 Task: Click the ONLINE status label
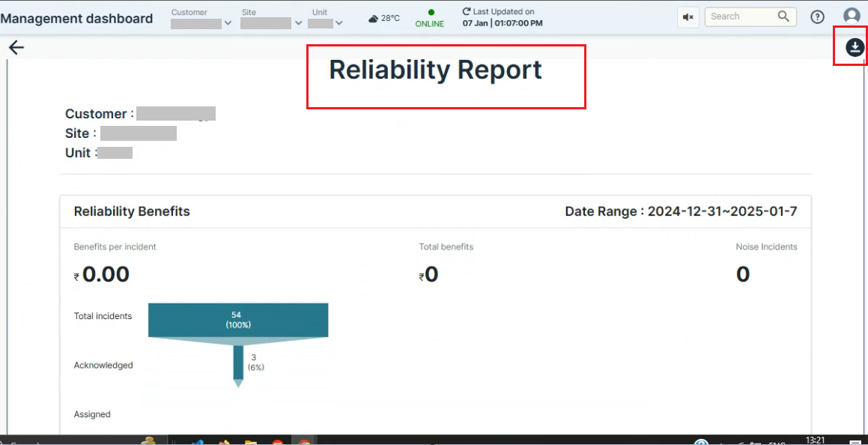[x=430, y=24]
